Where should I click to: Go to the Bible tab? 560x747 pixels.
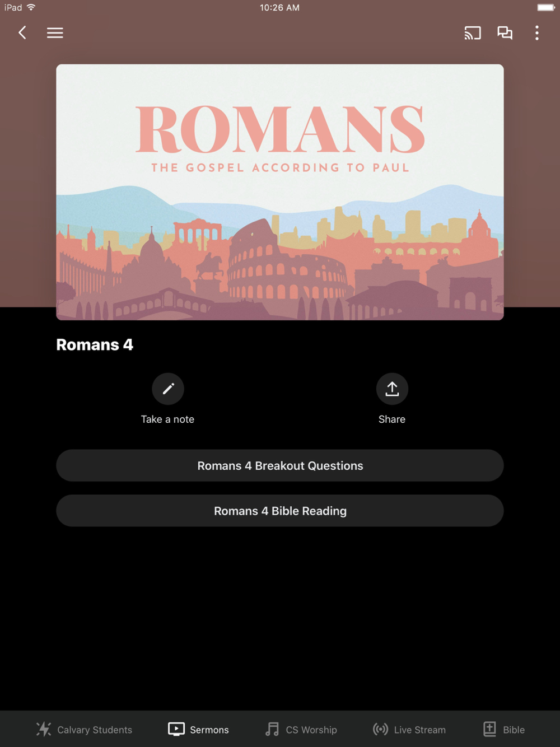504,729
